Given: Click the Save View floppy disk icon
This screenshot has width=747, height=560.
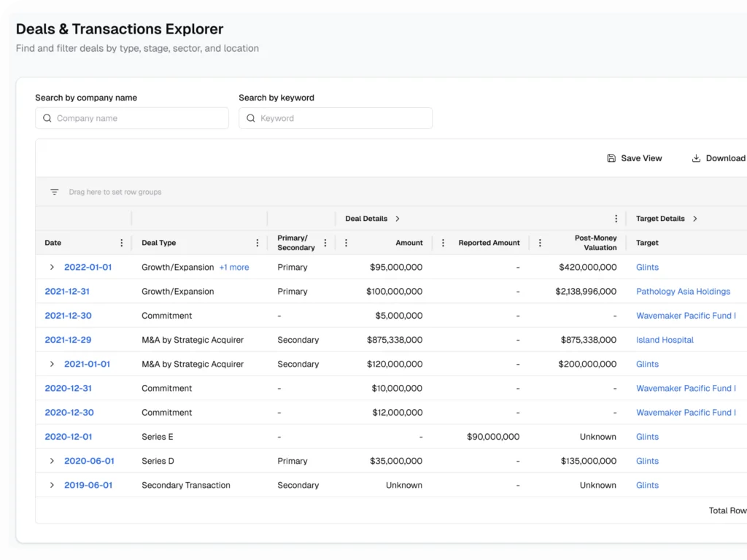Looking at the screenshot, I should [611, 157].
